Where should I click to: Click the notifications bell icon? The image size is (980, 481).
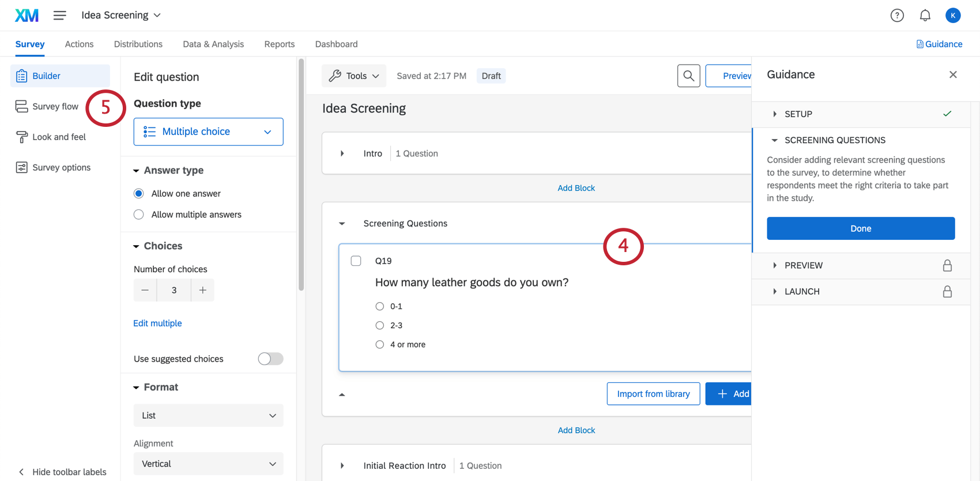[x=925, y=16]
